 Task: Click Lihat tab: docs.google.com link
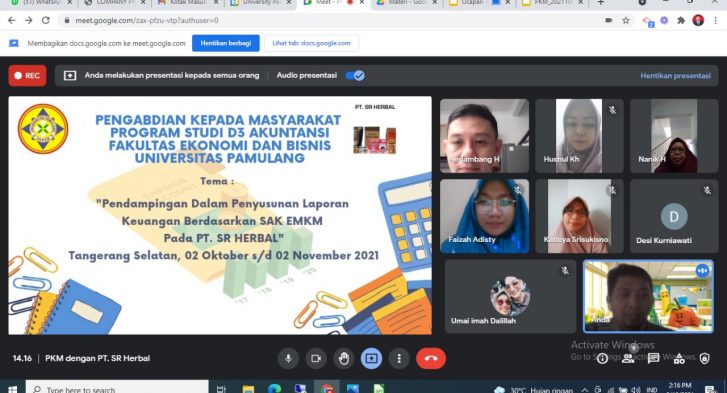pyautogui.click(x=312, y=43)
